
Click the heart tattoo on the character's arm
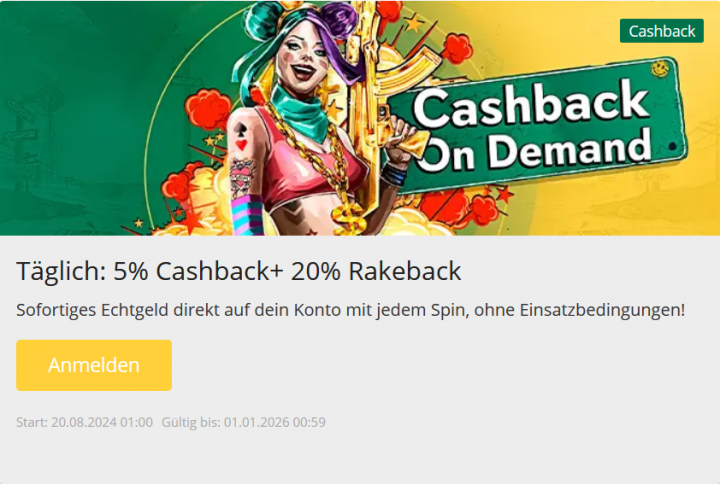coord(241,177)
